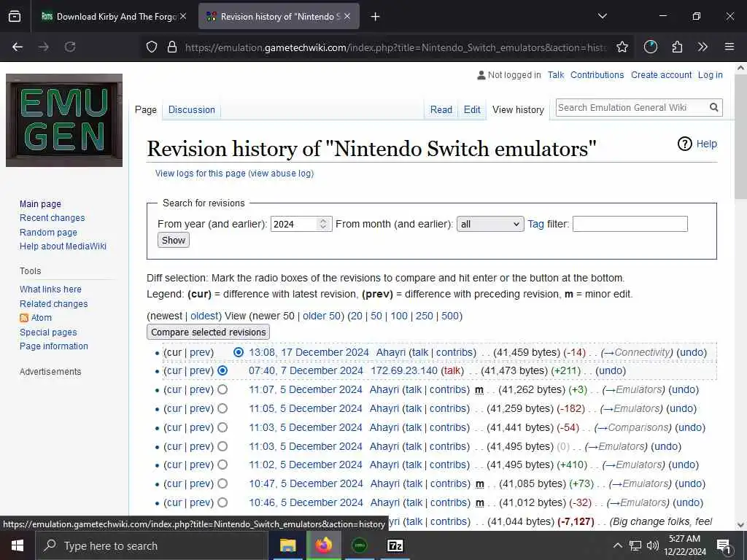This screenshot has width=747, height=560.
Task: Open the circular extension icon in the toolbar
Action: click(x=650, y=47)
